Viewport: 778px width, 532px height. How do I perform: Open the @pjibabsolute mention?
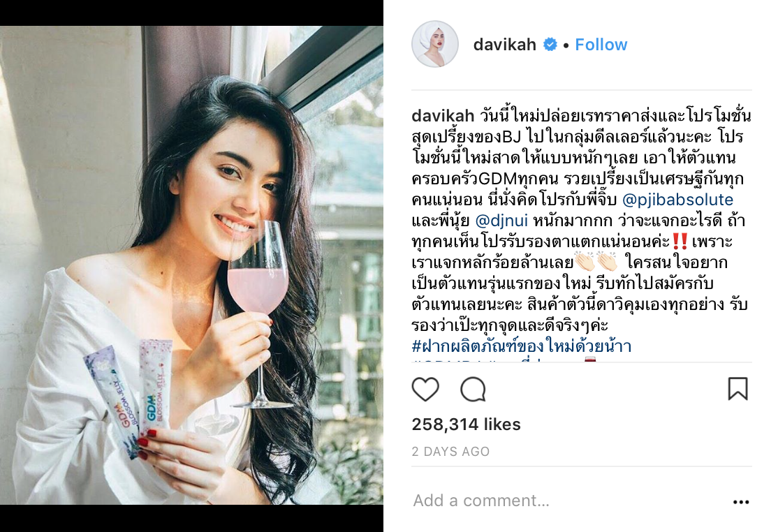(677, 199)
